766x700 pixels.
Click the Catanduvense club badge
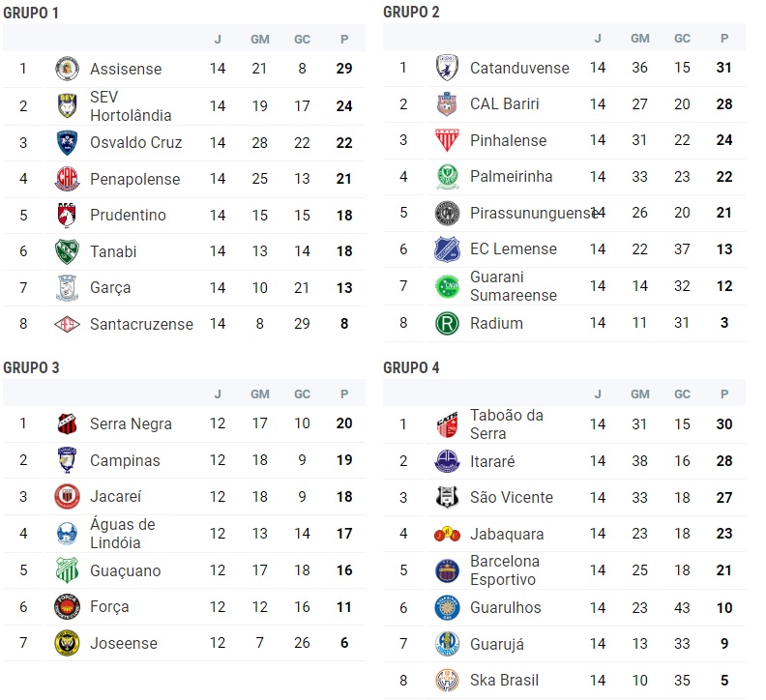446,68
